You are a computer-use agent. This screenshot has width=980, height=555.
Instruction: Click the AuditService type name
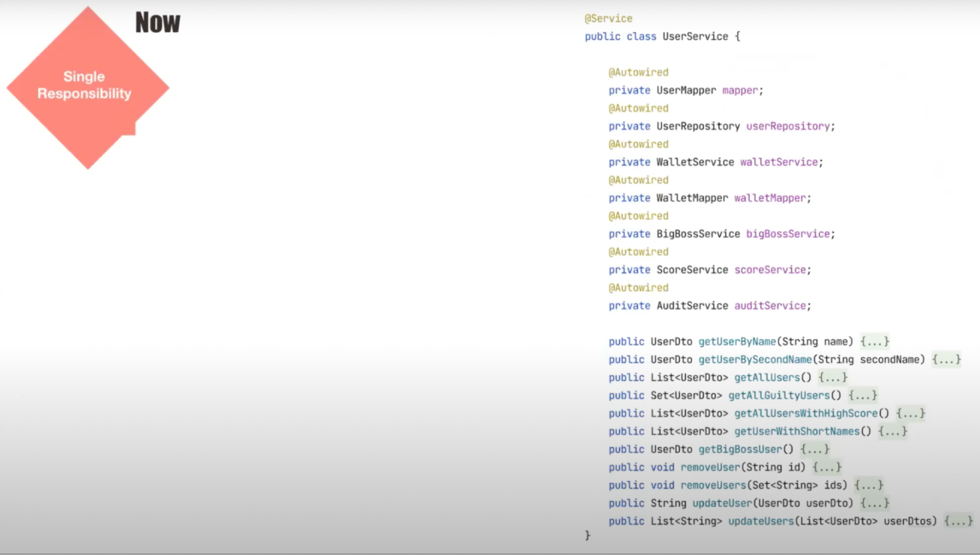pyautogui.click(x=692, y=306)
